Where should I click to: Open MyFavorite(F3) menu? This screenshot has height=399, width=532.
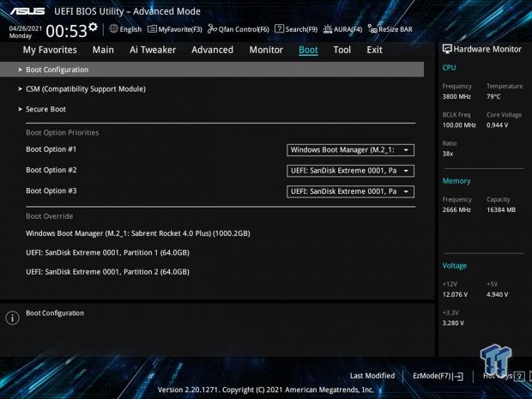(x=175, y=29)
